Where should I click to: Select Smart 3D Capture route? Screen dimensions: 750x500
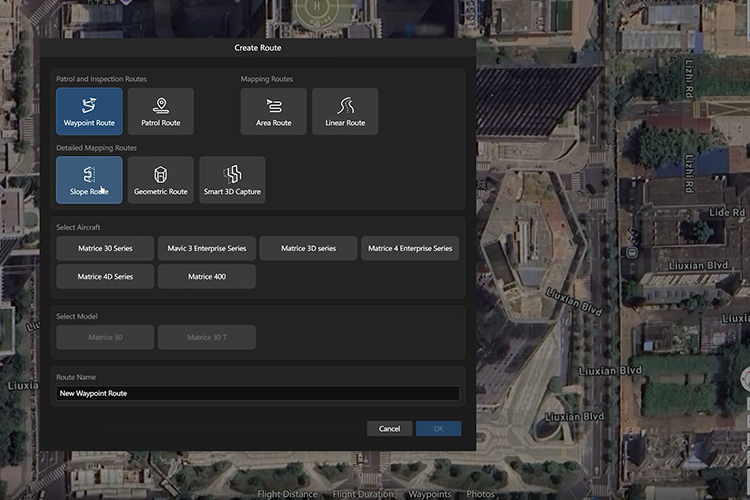(232, 180)
